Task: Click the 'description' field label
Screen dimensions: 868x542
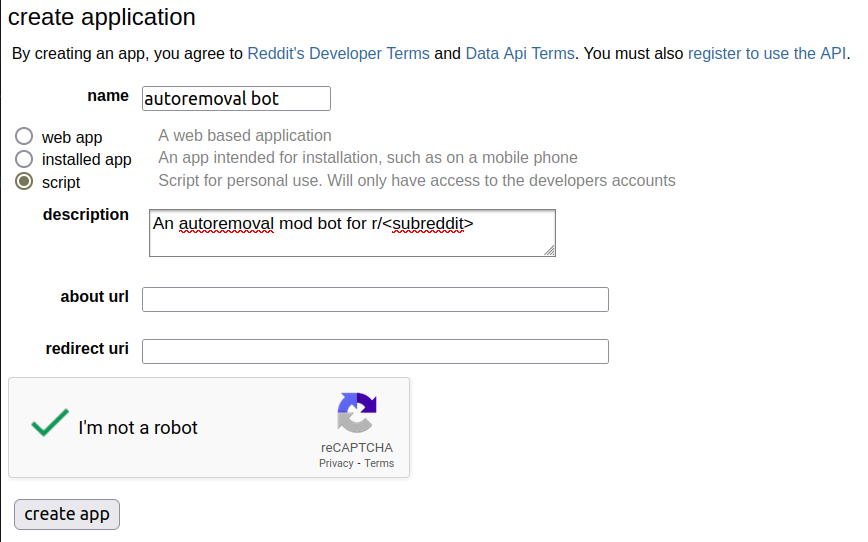Action: tap(86, 215)
